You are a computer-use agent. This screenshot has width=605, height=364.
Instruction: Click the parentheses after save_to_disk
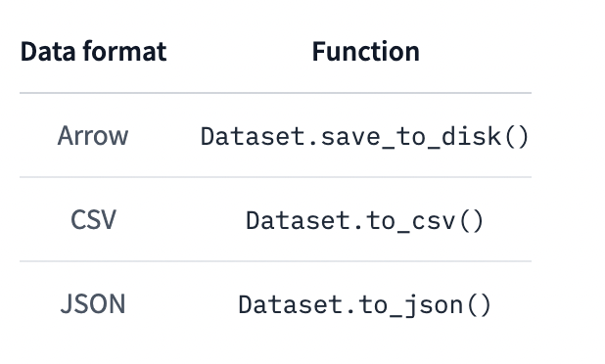point(516,137)
